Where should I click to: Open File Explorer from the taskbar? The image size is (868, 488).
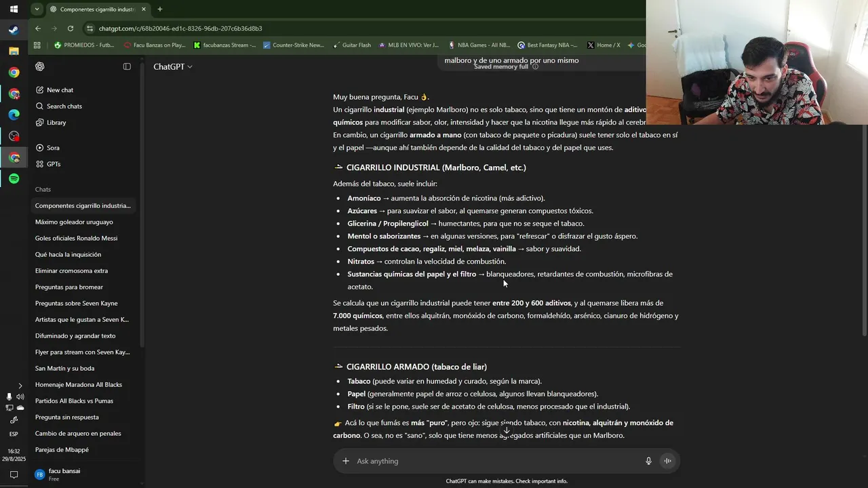click(x=14, y=51)
